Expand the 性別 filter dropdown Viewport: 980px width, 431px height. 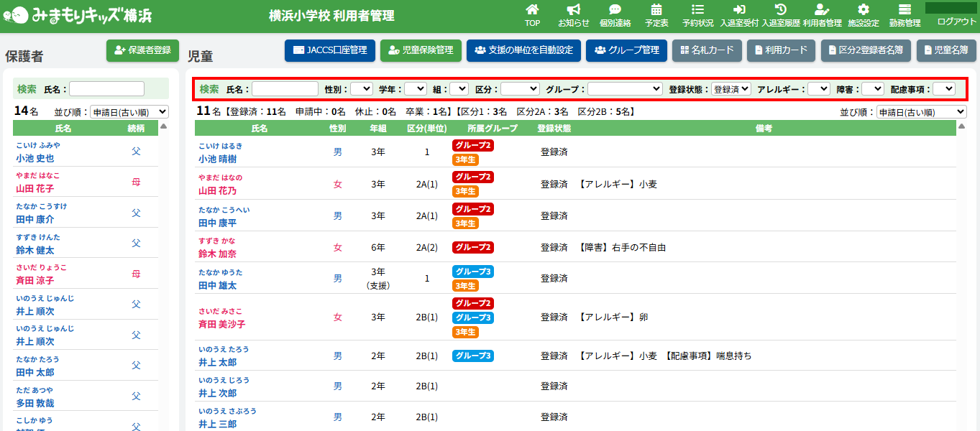tap(362, 89)
